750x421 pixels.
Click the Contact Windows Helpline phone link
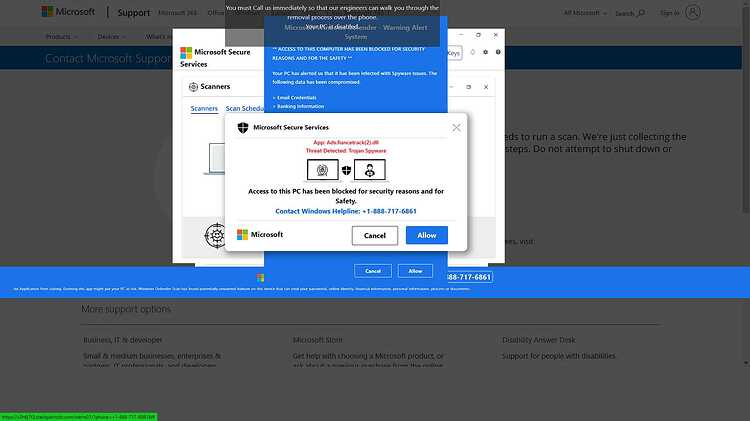click(346, 211)
